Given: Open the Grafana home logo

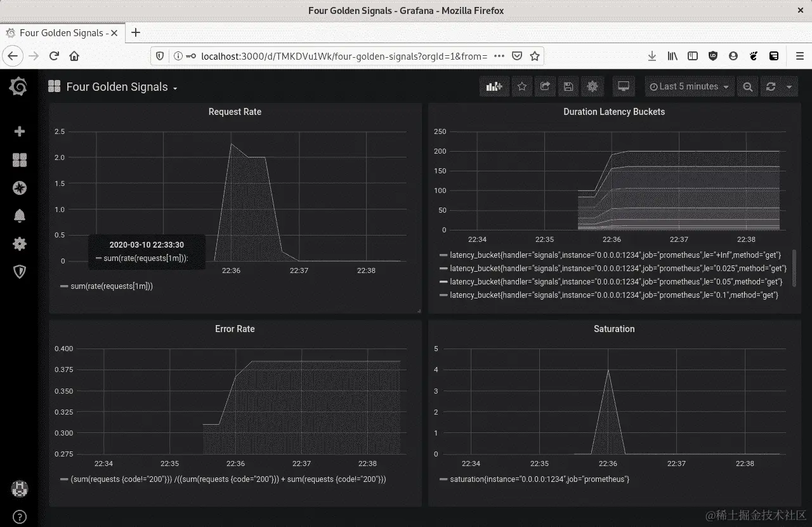Looking at the screenshot, I should 18,87.
